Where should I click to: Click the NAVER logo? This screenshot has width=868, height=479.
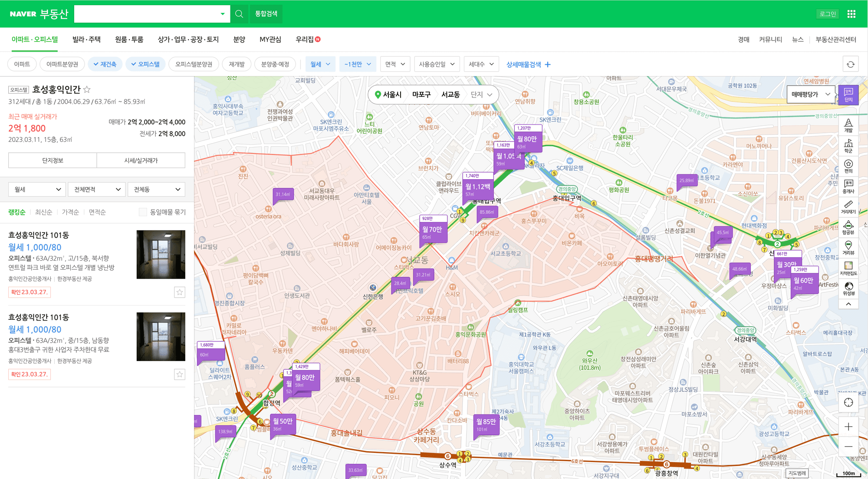click(x=23, y=14)
